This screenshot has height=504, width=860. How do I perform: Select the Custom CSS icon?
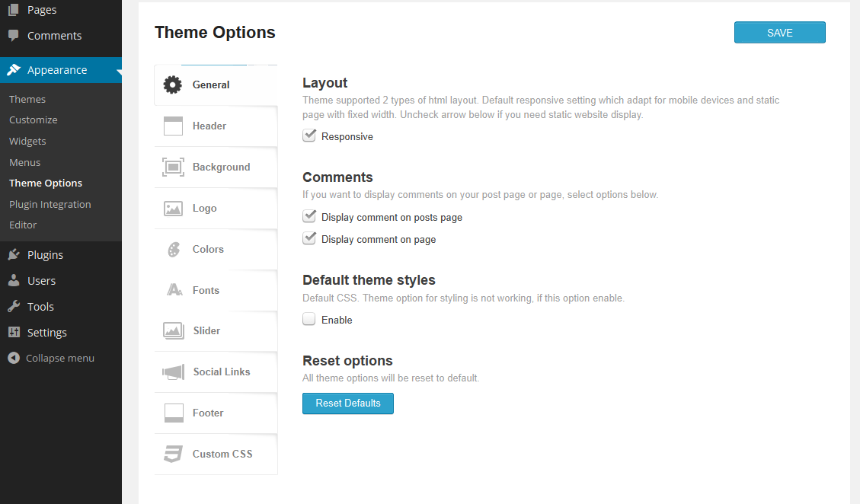(173, 455)
